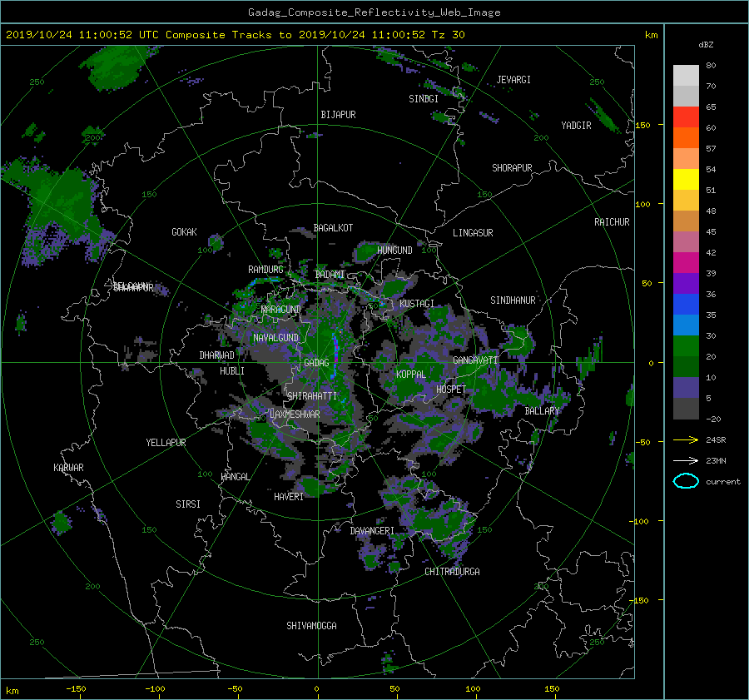
Task: Click the BIJAPUR city label
Action: [x=338, y=115]
